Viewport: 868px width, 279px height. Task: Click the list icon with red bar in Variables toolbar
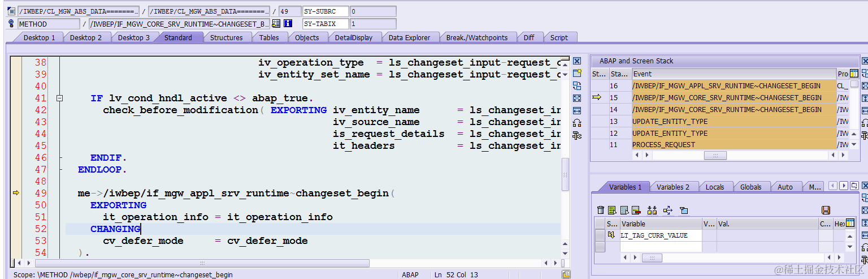(636, 210)
